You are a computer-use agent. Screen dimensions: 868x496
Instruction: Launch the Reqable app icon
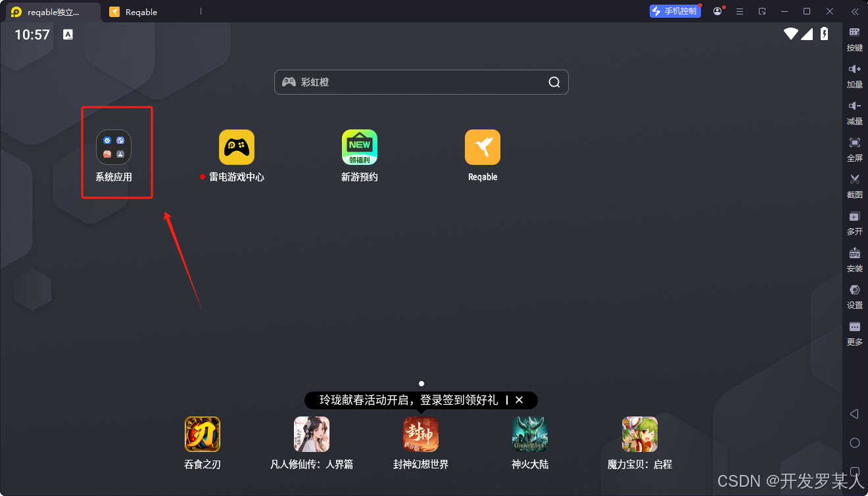coord(483,147)
